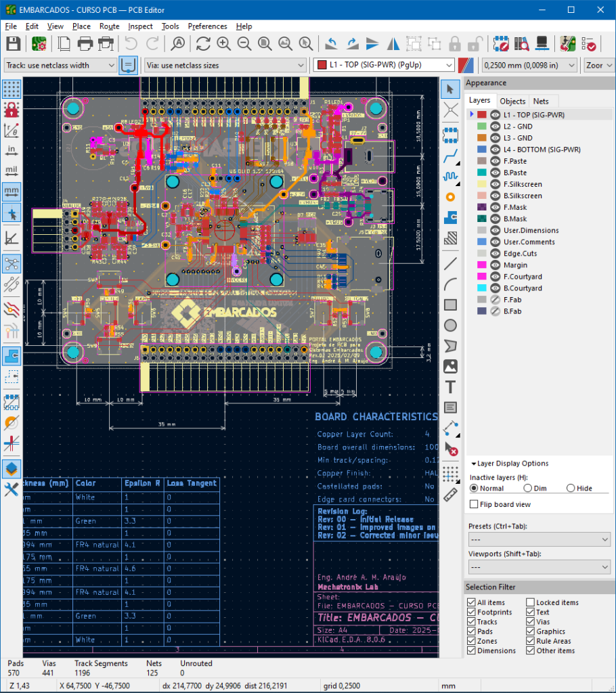
Task: Select the Measure tool ruler icon
Action: tap(450, 495)
